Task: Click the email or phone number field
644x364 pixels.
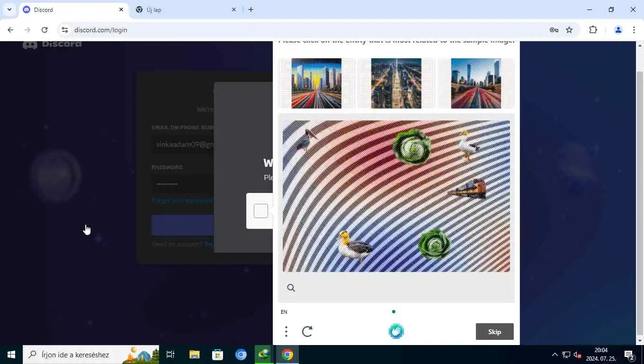Action: tap(182, 144)
